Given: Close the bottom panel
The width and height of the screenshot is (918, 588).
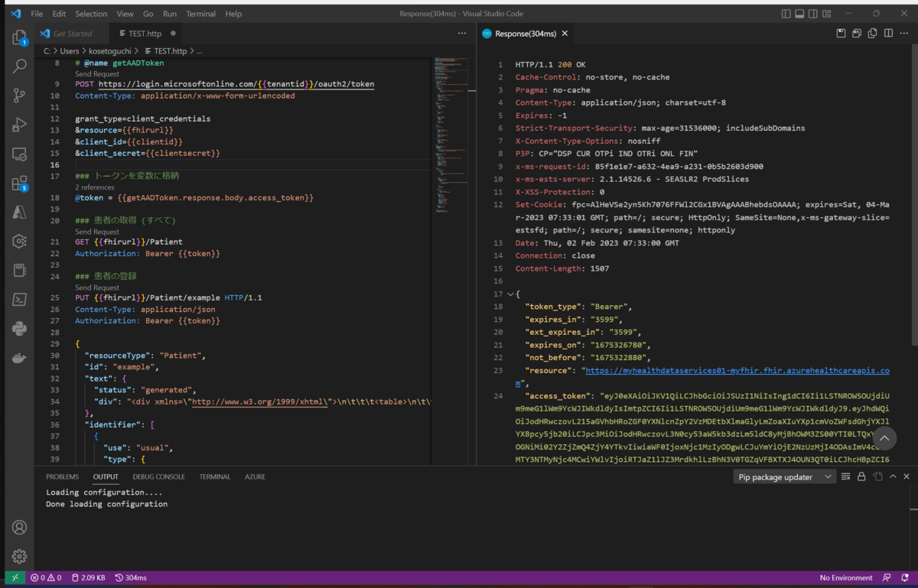Looking at the screenshot, I should tap(907, 476).
